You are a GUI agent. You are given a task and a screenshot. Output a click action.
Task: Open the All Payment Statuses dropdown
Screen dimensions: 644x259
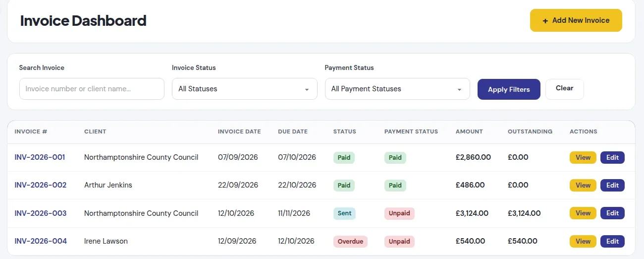(397, 89)
